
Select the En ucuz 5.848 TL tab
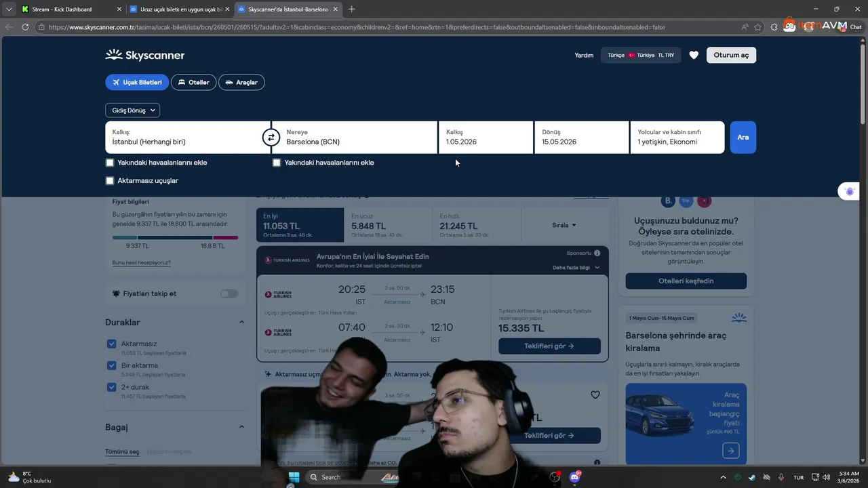pos(389,225)
